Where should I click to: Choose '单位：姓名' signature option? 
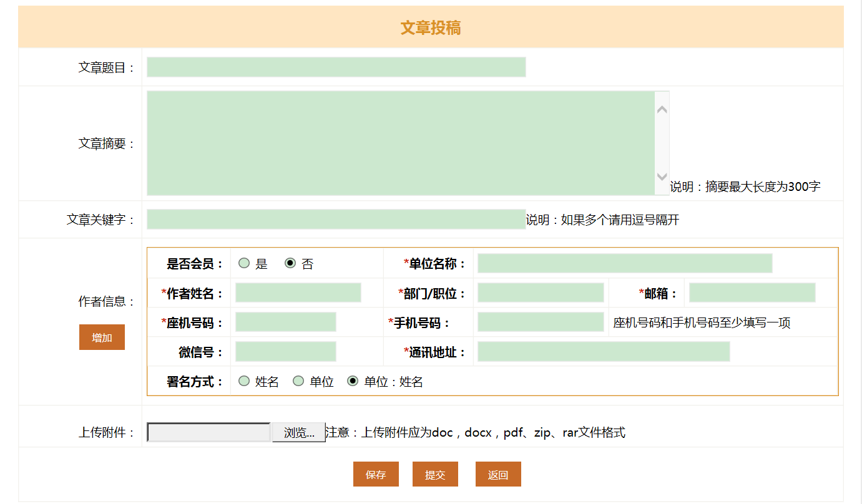coord(353,381)
